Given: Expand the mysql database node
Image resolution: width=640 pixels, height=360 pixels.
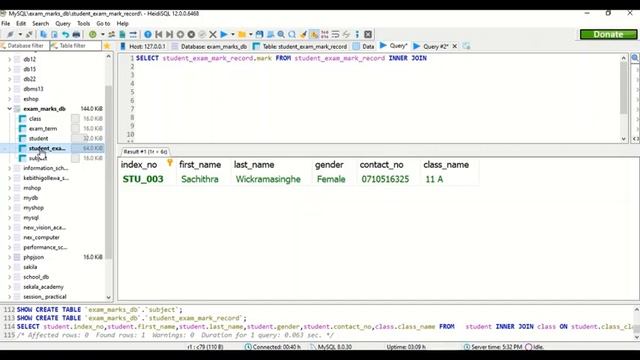Looking at the screenshot, I should tap(9, 218).
